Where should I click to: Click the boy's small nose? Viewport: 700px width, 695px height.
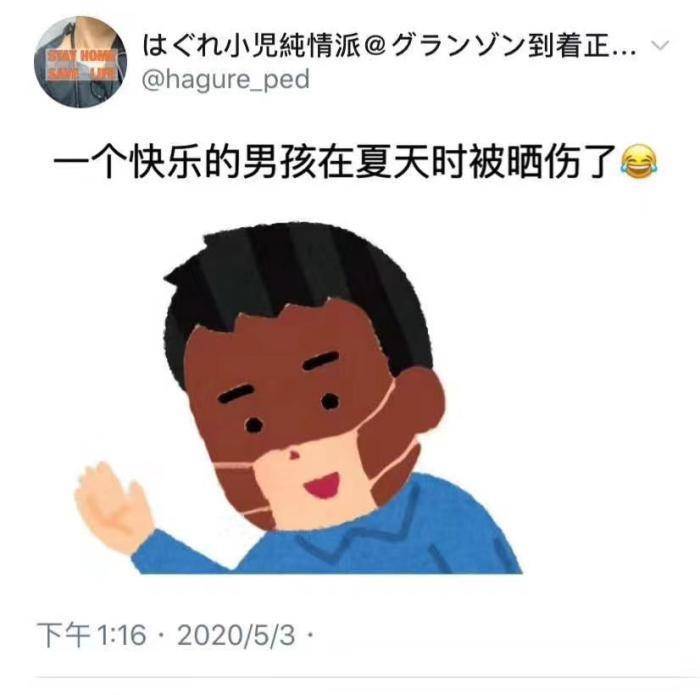click(x=294, y=454)
